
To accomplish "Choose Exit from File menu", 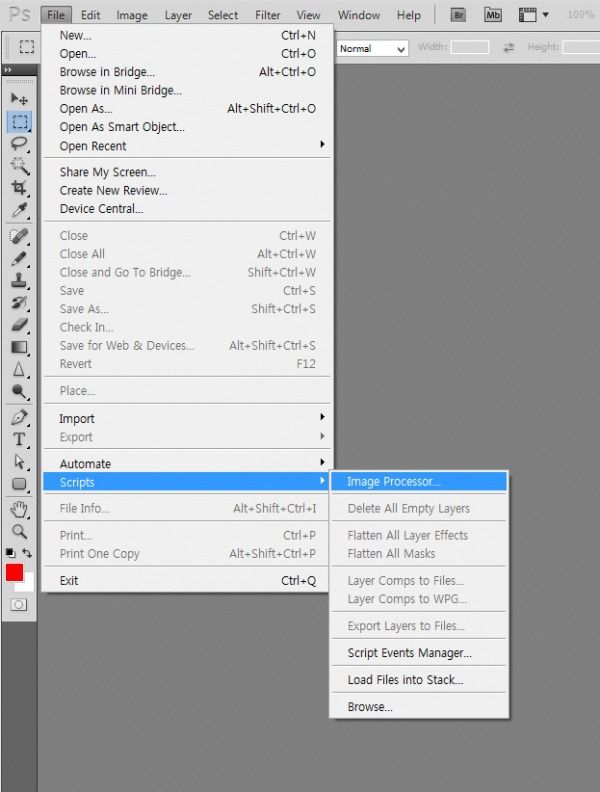I will tap(187, 580).
